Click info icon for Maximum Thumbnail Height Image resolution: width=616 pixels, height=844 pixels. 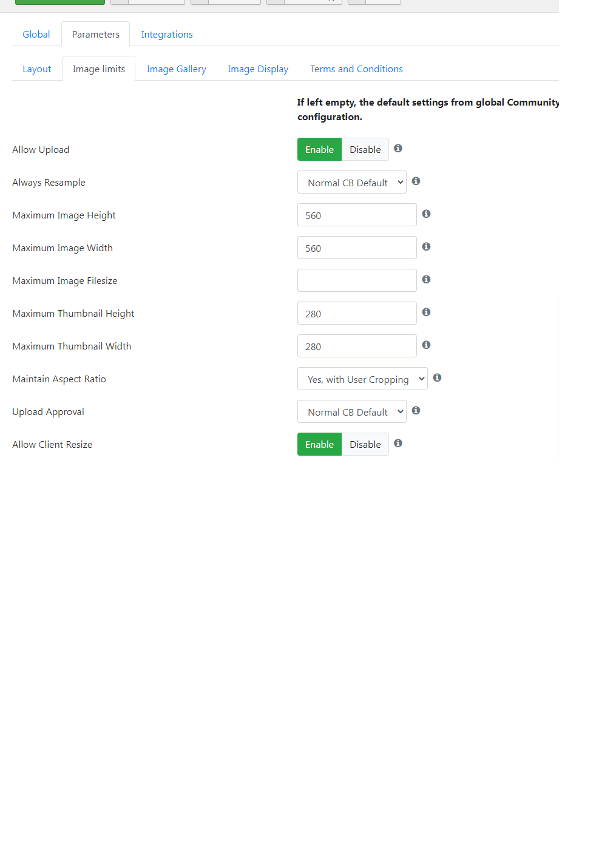426,312
